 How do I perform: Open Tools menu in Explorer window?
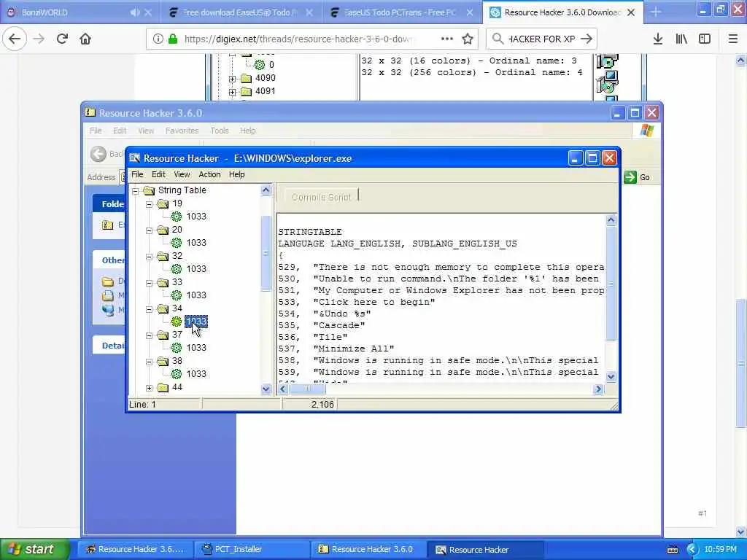click(219, 131)
